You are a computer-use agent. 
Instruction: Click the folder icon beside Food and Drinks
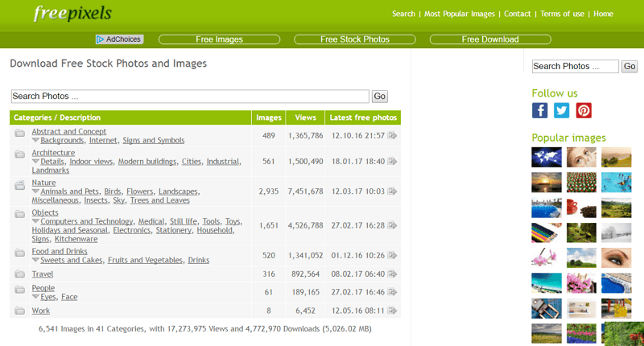pyautogui.click(x=19, y=253)
